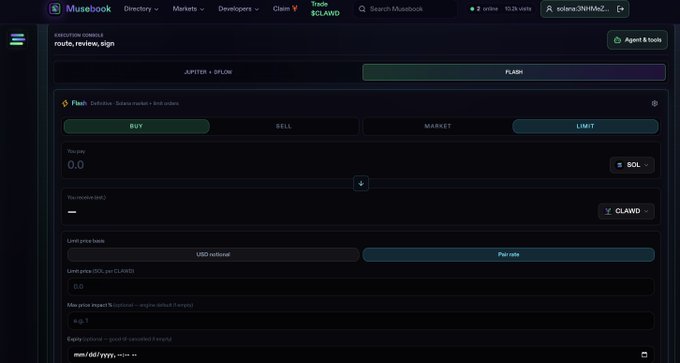Screen dimensions: 680x363
Task: Select the BUY side
Action: [137, 126]
